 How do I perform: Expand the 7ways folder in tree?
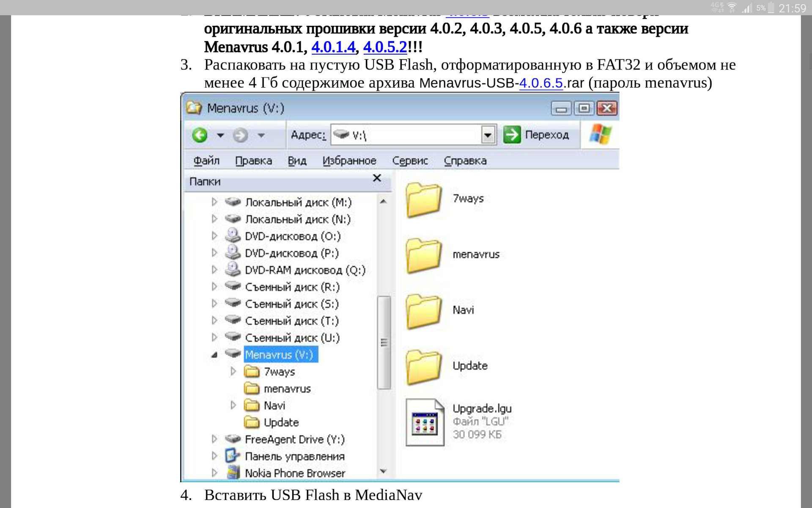pos(233,371)
